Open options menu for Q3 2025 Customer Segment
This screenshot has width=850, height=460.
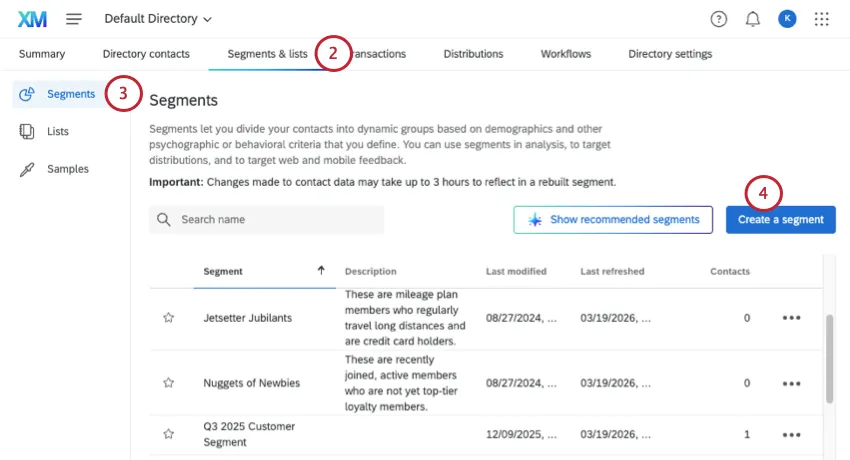[791, 435]
